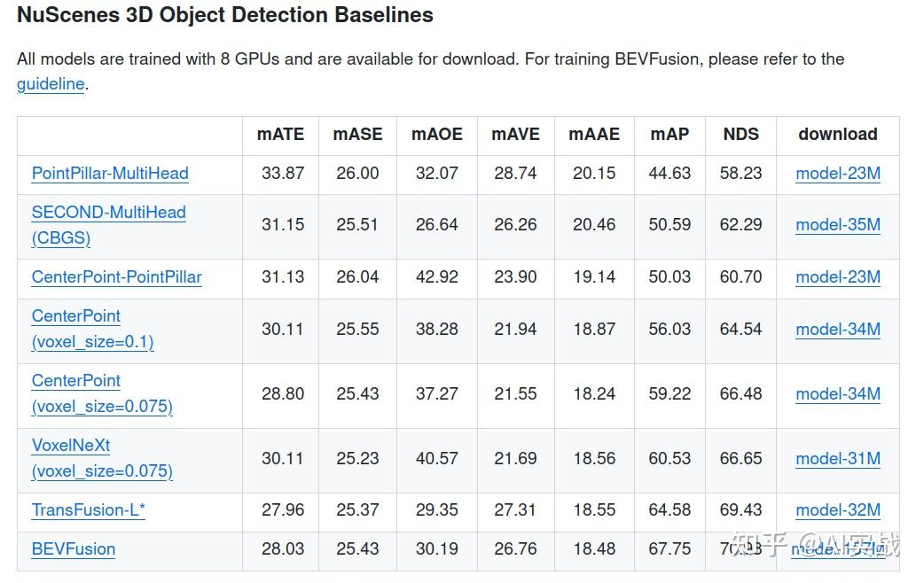
Task: Click the BEVFusion model name link
Action: click(x=74, y=549)
